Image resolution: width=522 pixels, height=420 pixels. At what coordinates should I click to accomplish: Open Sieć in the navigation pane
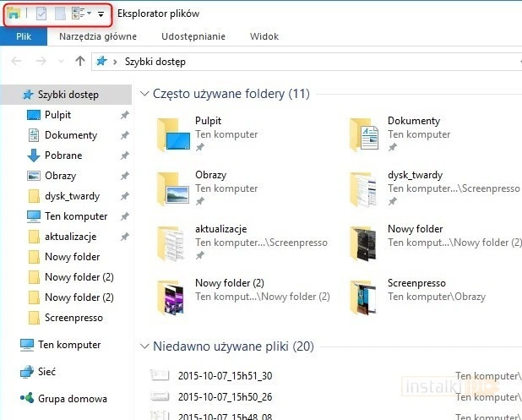[49, 372]
